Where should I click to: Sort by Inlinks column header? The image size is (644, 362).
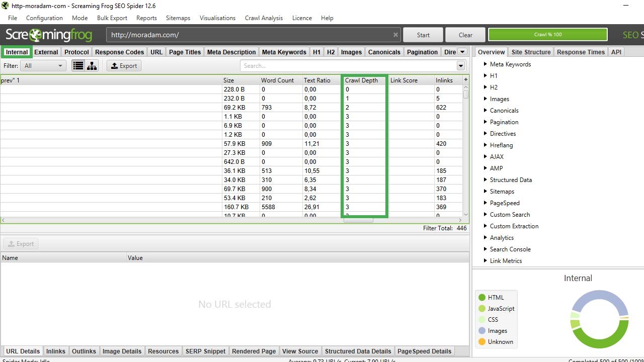(x=448, y=80)
